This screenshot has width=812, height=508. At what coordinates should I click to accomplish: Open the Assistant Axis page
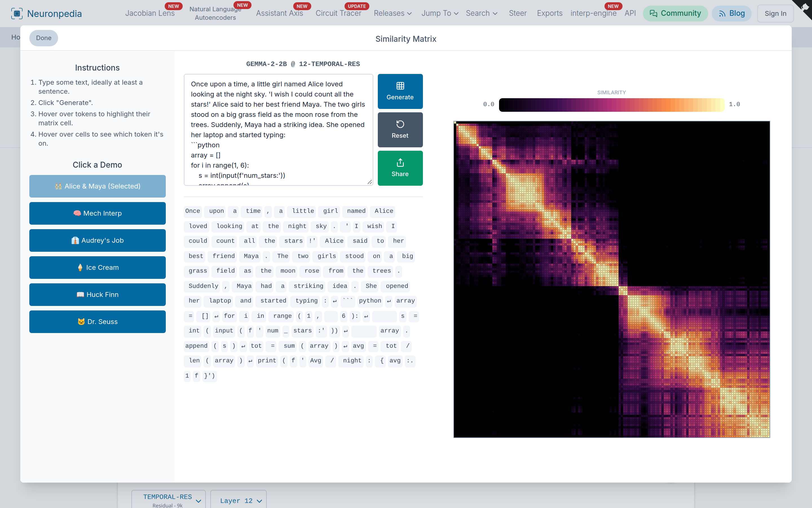point(279,14)
